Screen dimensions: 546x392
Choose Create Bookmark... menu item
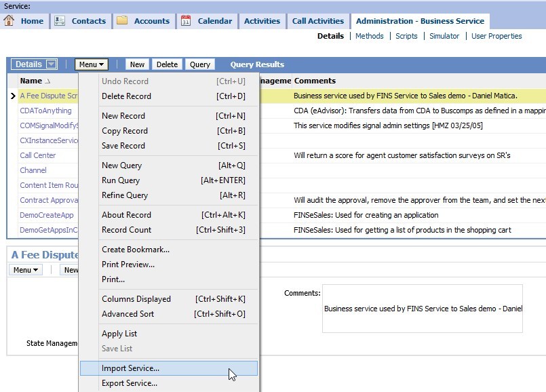pos(169,250)
